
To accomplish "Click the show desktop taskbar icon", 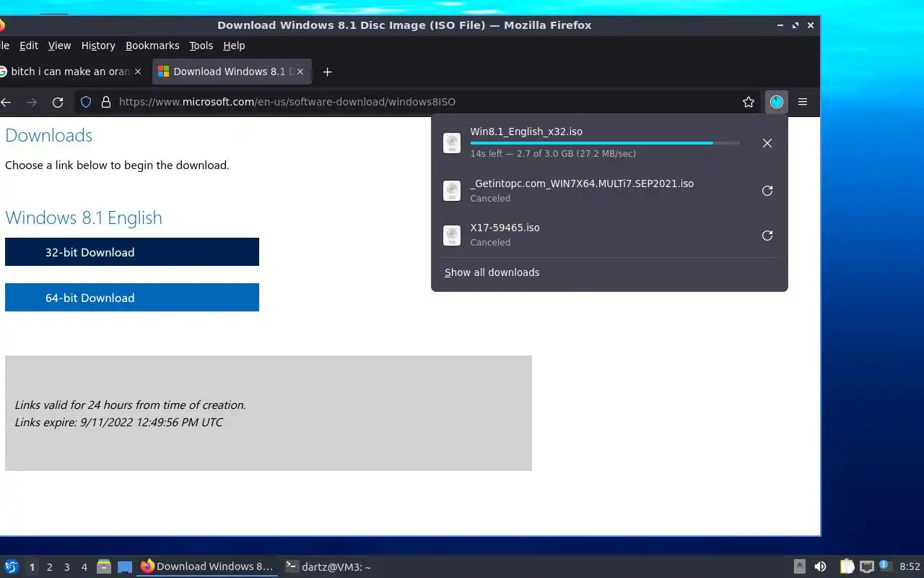I will click(x=125, y=567).
